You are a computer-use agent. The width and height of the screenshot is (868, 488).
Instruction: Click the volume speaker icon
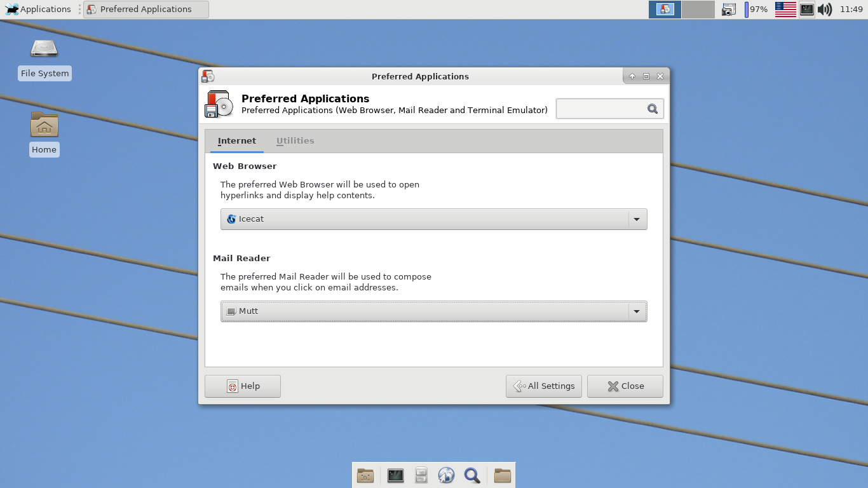tap(825, 10)
